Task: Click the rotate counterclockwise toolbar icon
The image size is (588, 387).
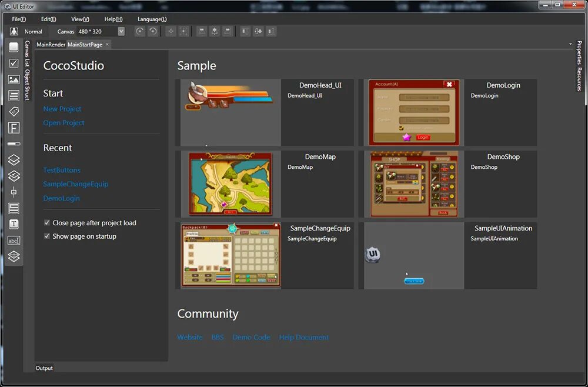Action: (x=153, y=32)
